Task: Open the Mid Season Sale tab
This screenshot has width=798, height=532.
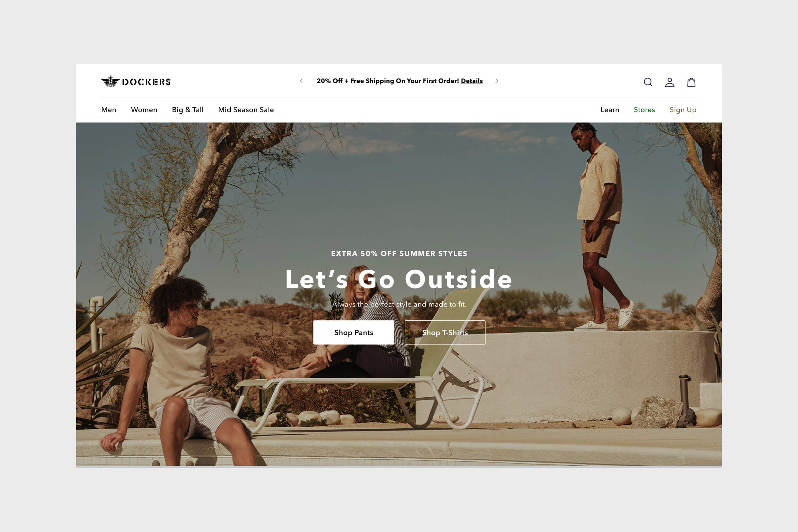Action: pyautogui.click(x=246, y=109)
